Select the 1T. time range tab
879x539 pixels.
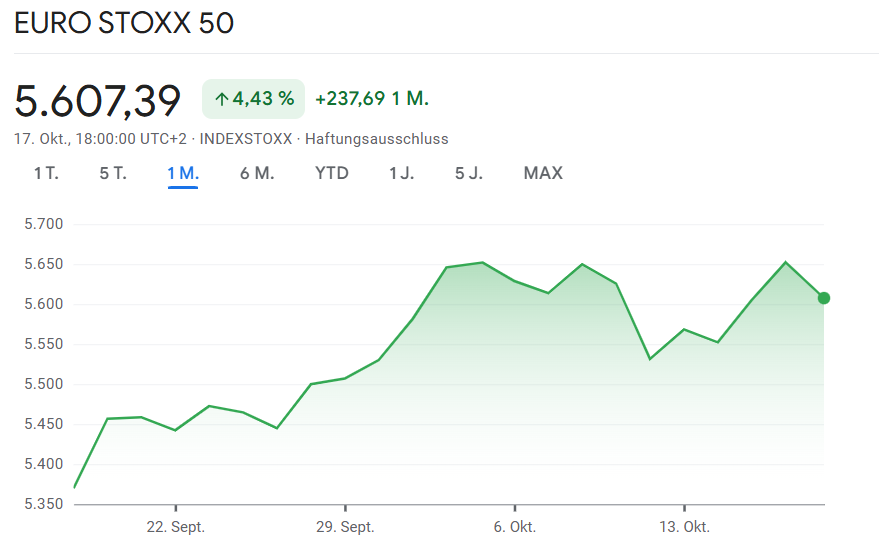click(x=46, y=173)
